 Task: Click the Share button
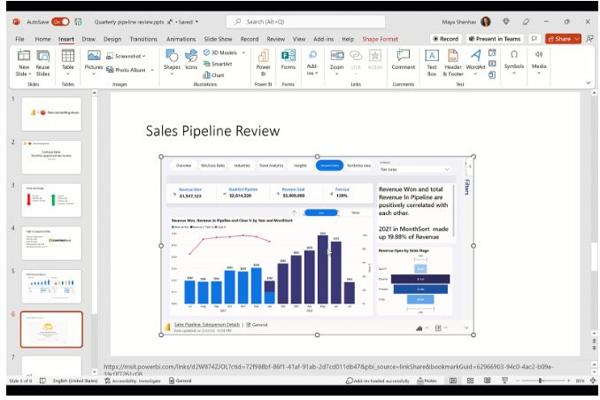click(561, 39)
